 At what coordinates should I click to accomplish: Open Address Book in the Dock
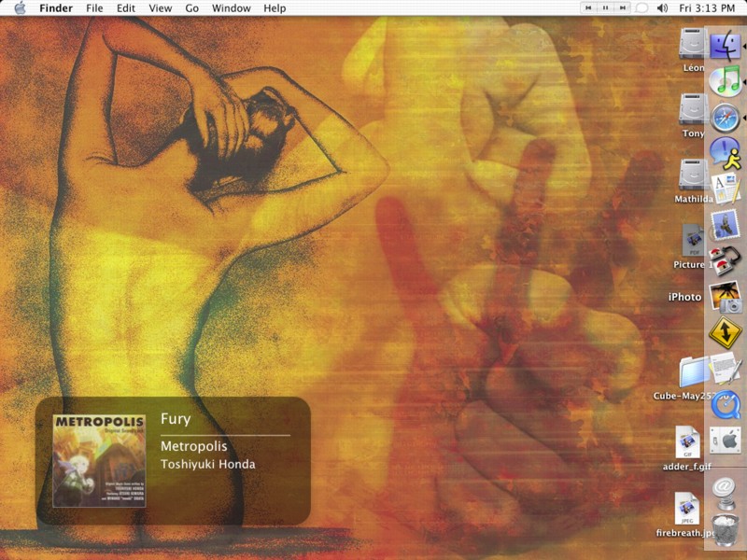(x=725, y=188)
